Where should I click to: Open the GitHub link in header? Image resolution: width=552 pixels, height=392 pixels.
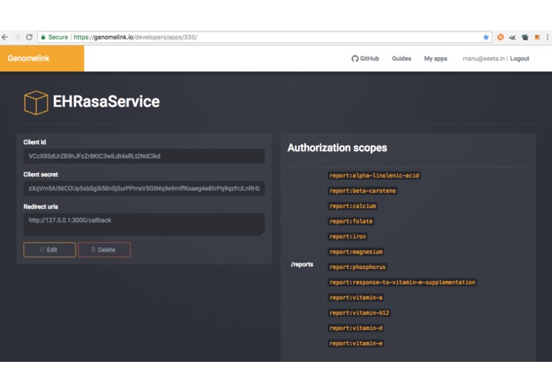point(365,59)
